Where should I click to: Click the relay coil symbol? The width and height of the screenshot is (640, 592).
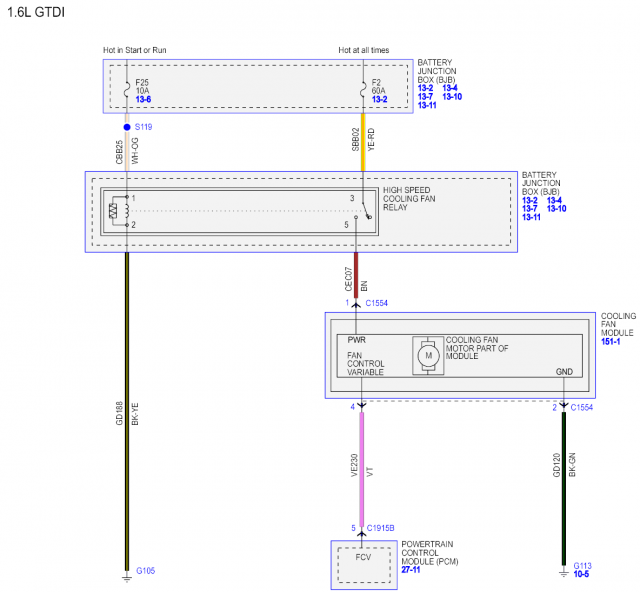119,211
